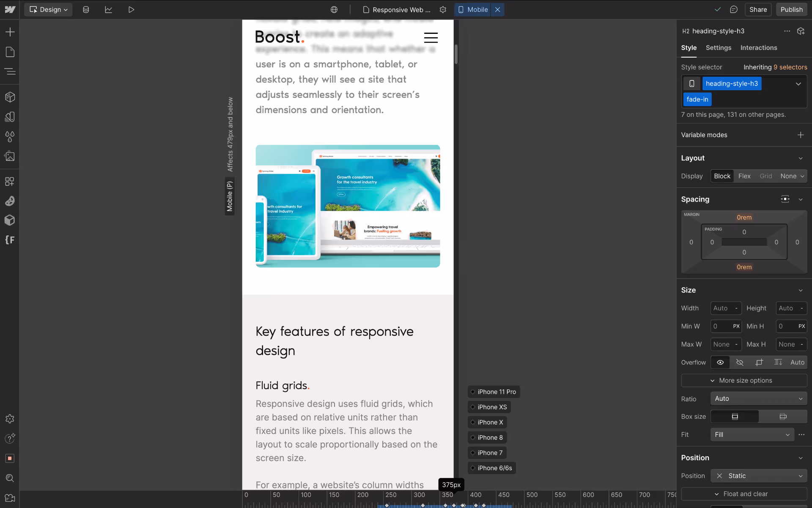The image size is (812, 508).
Task: Open the Navigator panel
Action: point(10,72)
